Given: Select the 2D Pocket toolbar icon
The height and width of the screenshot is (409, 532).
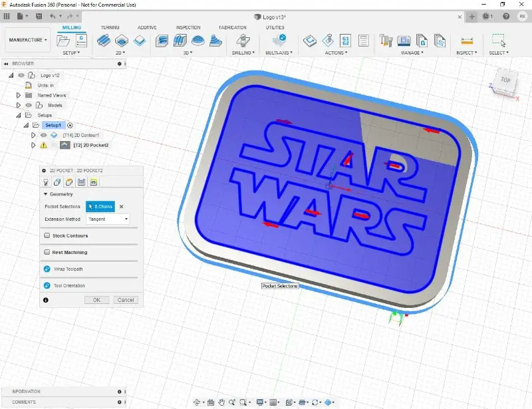Looking at the screenshot, I should (122, 41).
